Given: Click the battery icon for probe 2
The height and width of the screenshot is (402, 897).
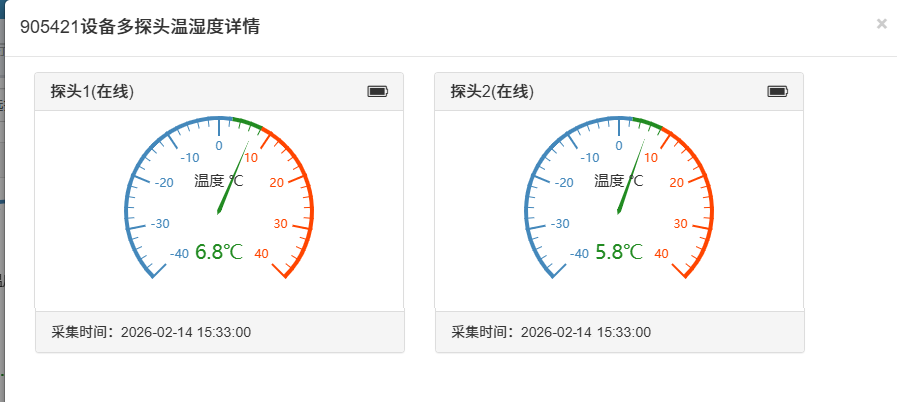Looking at the screenshot, I should tap(777, 92).
